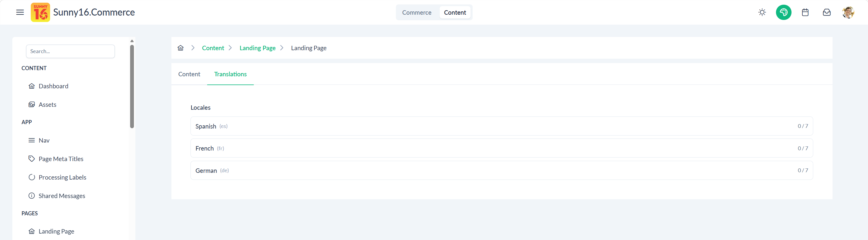Focus the sidebar Search field
The image size is (868, 240).
70,51
